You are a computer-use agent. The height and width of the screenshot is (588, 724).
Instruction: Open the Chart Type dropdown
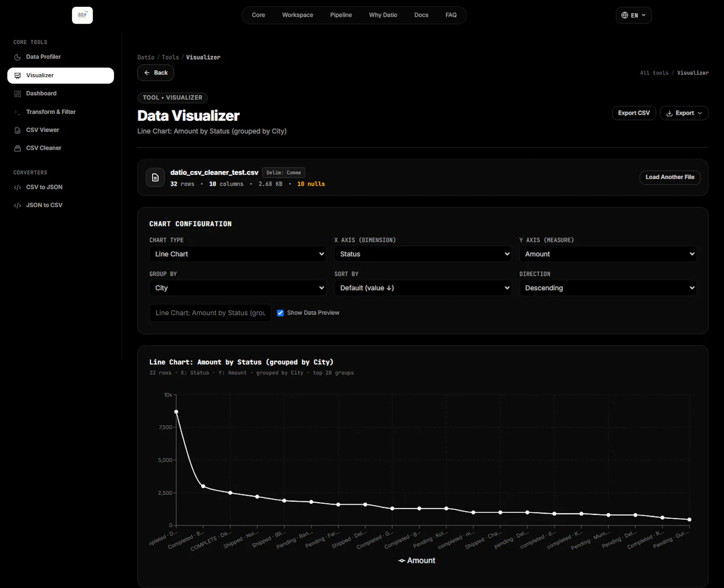point(238,254)
